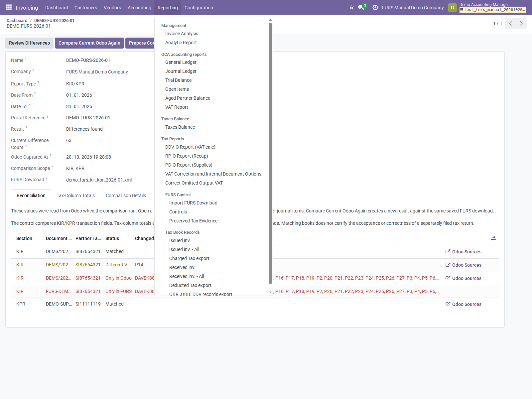Click Compare Current Odoo Again button
The height and width of the screenshot is (399, 532).
point(89,43)
